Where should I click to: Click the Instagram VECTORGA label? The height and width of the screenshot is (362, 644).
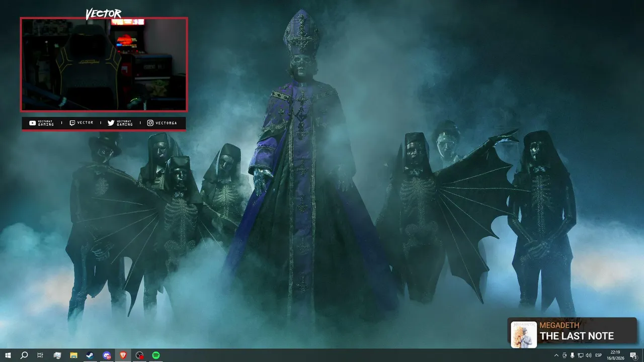(162, 123)
